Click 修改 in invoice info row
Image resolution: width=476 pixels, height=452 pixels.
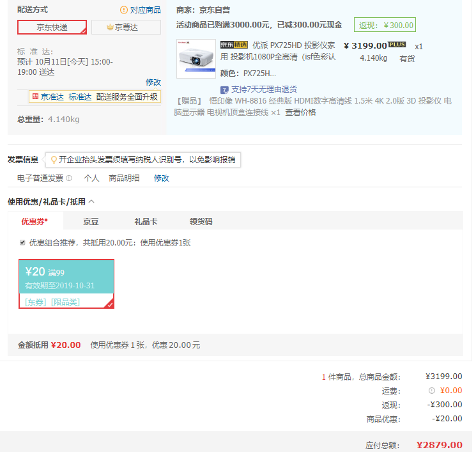[x=162, y=178]
